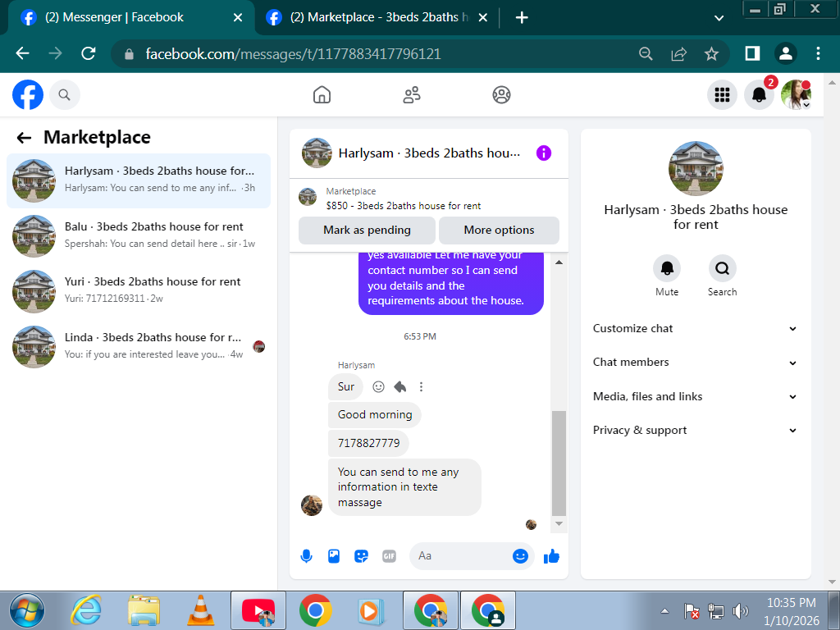
Task: Share this page from the address bar
Action: click(x=678, y=53)
